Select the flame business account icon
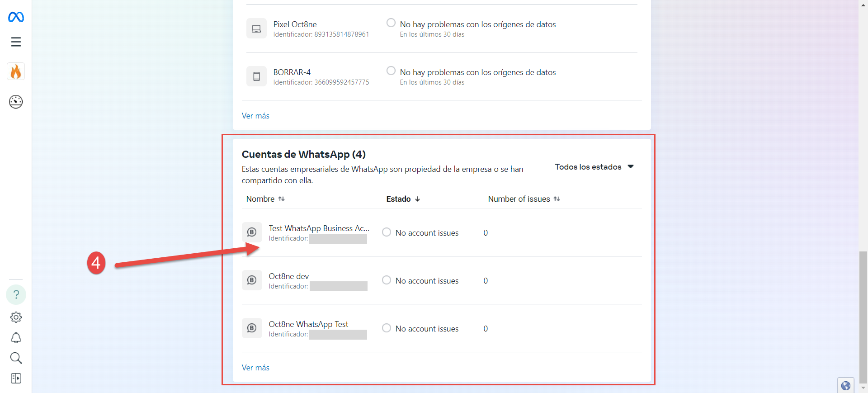The image size is (868, 393). click(16, 71)
